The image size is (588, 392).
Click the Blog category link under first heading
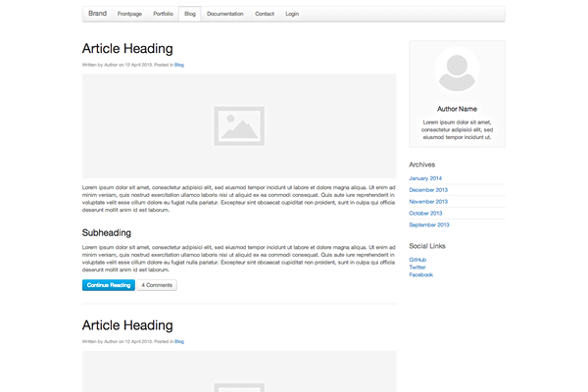pyautogui.click(x=179, y=65)
